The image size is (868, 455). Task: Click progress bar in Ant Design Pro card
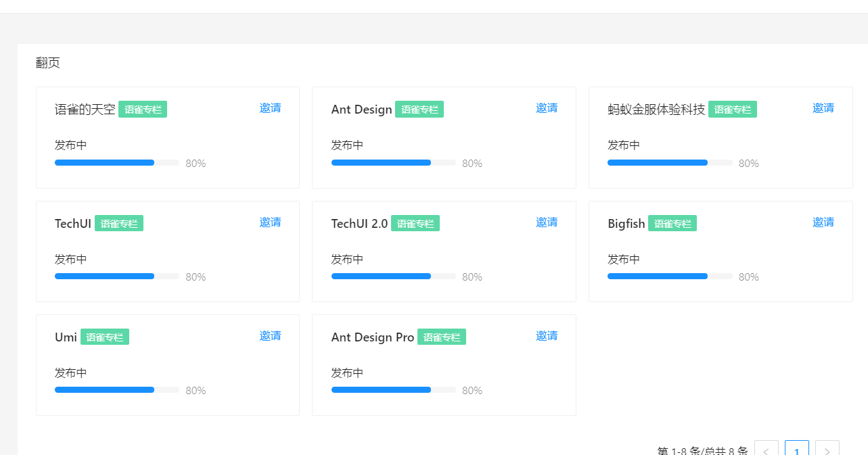394,390
